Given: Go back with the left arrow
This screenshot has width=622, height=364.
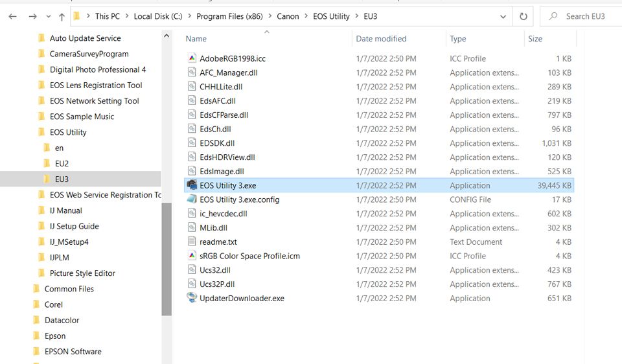Looking at the screenshot, I should click(x=13, y=16).
